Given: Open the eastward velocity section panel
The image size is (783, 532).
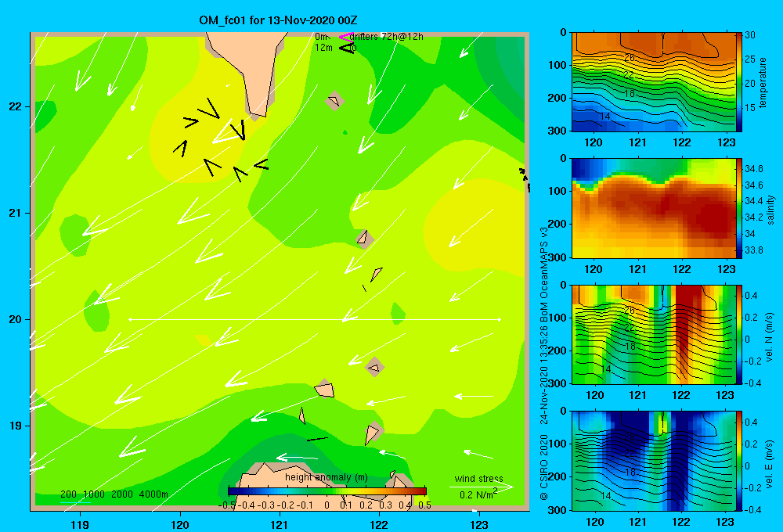Looking at the screenshot, I should [x=653, y=461].
